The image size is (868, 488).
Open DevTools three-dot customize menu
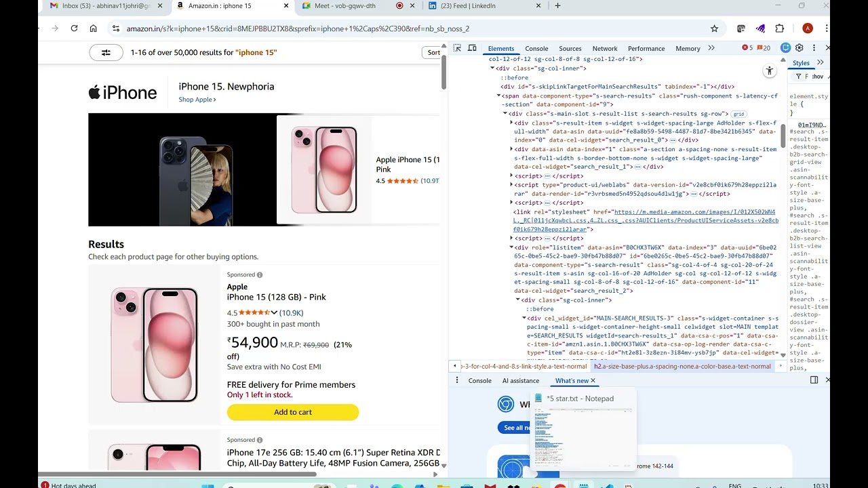tap(814, 48)
